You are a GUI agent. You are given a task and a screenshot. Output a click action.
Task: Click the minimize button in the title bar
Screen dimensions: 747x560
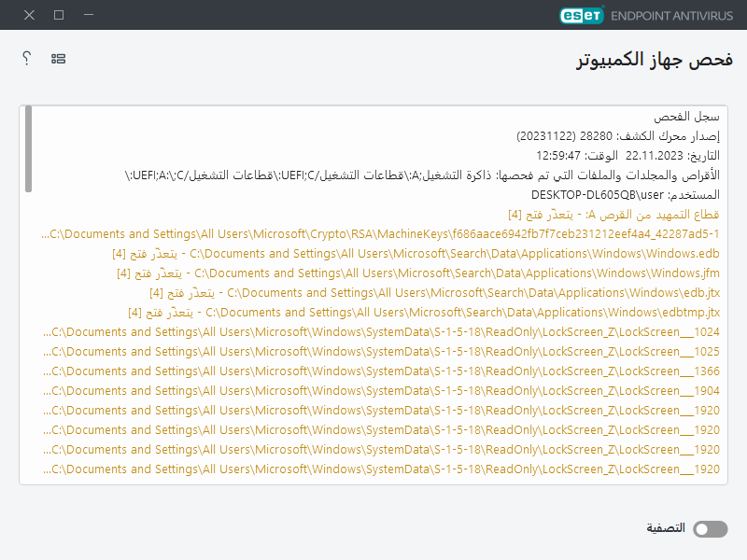coord(89,15)
